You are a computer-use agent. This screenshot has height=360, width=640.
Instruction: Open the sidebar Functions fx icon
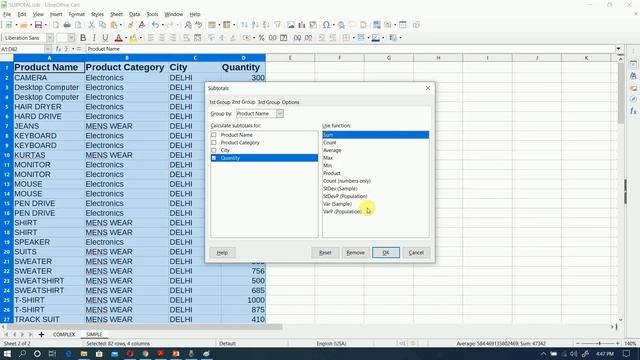[633, 111]
